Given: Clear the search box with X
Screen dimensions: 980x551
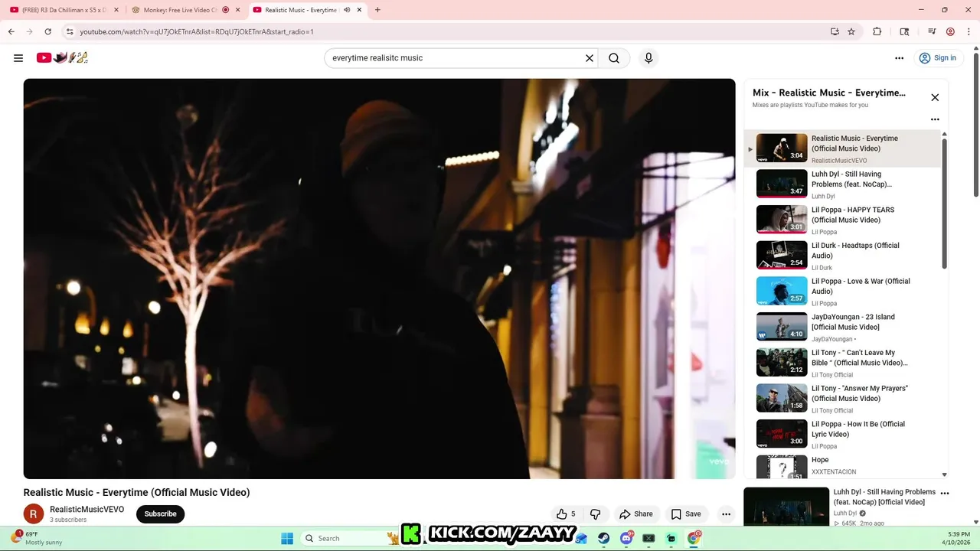Looking at the screenshot, I should [x=590, y=58].
